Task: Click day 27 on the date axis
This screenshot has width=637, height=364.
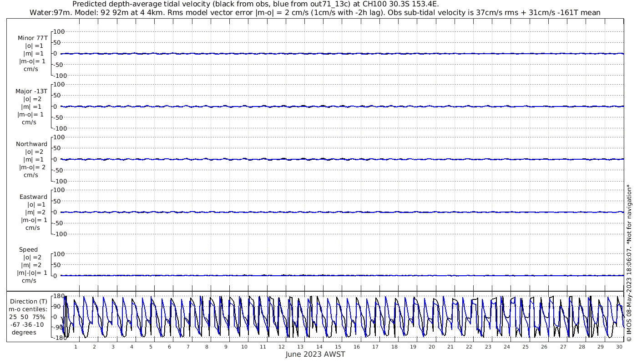Action: click(x=563, y=347)
